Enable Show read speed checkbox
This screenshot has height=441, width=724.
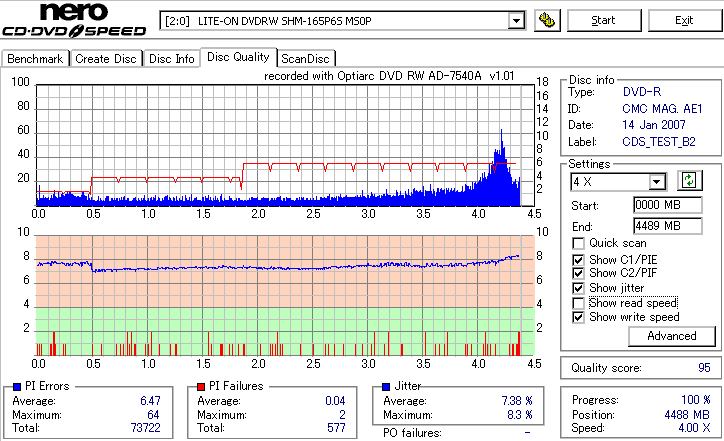click(x=578, y=303)
